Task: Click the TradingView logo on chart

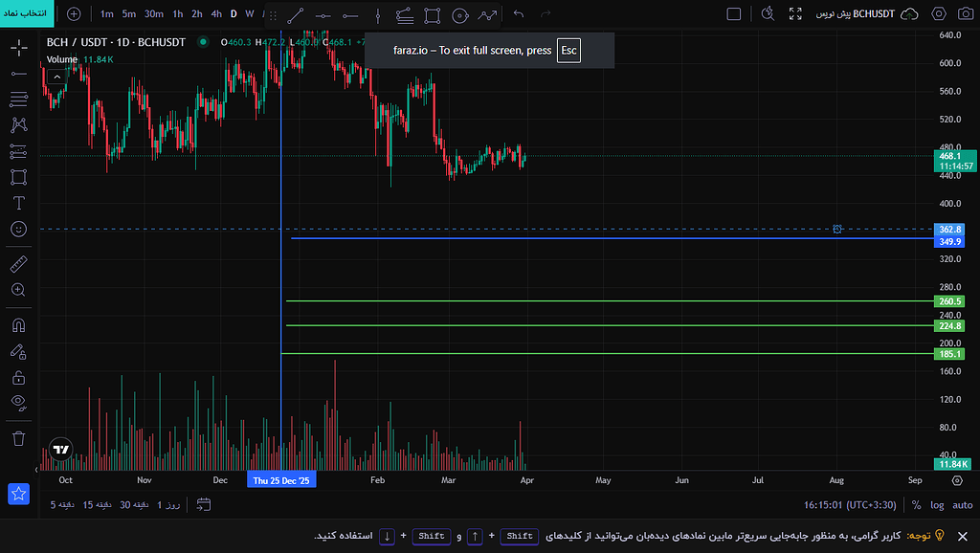Action: (x=60, y=450)
